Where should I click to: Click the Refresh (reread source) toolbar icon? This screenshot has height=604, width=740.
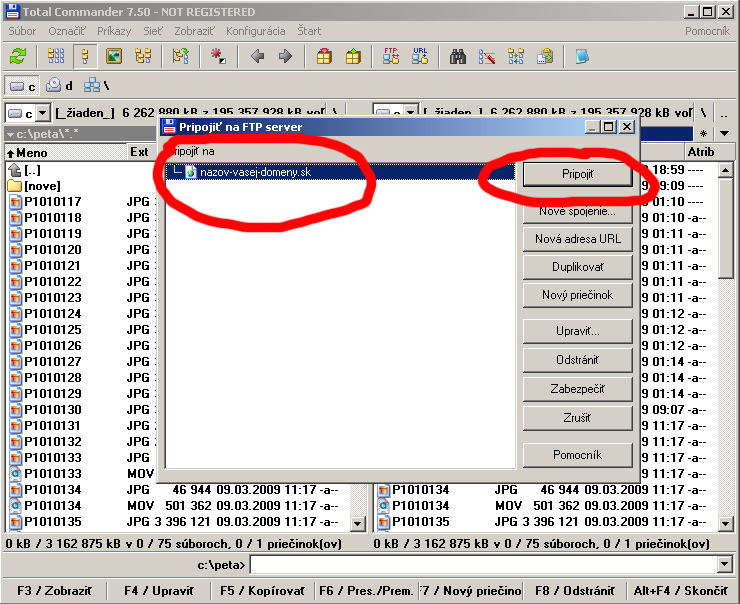coord(18,57)
